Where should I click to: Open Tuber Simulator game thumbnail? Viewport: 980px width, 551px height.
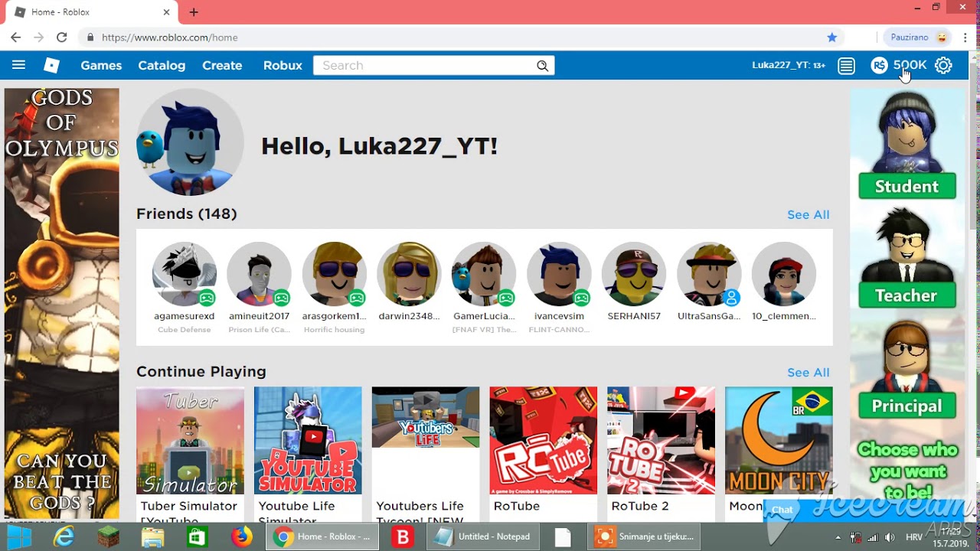click(x=190, y=440)
